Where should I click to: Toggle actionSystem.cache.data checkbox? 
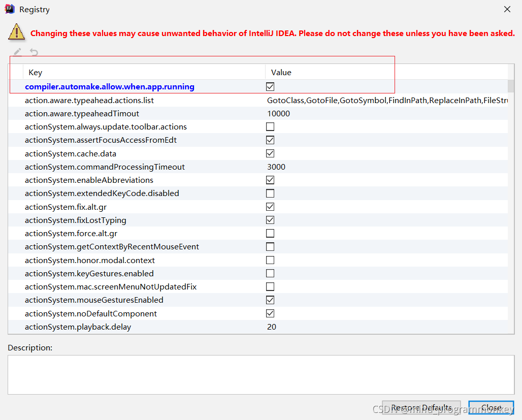click(x=270, y=153)
